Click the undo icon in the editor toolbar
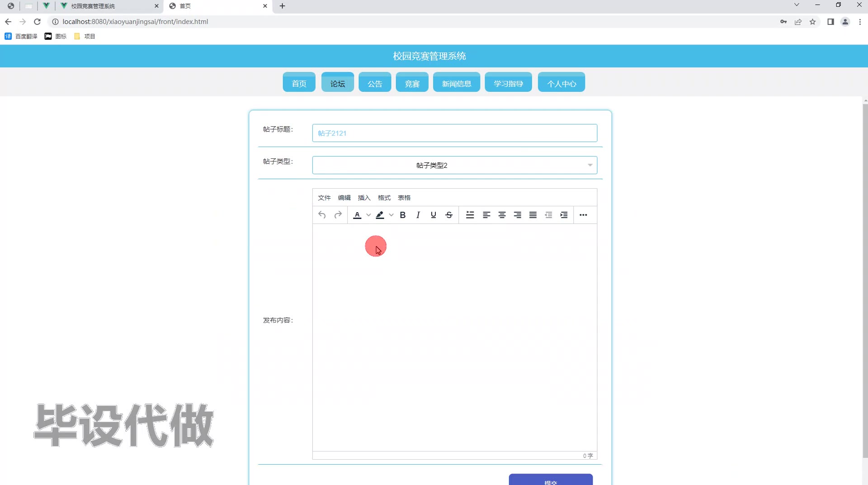 pyautogui.click(x=322, y=215)
